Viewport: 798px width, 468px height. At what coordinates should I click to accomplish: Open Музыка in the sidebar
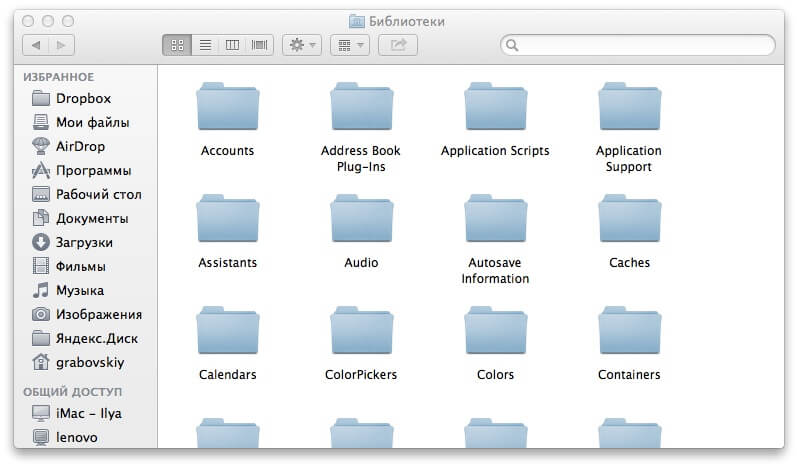(x=68, y=290)
